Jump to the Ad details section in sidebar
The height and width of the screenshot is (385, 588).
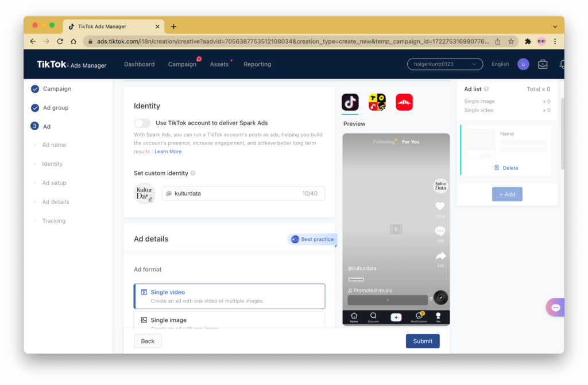[56, 202]
